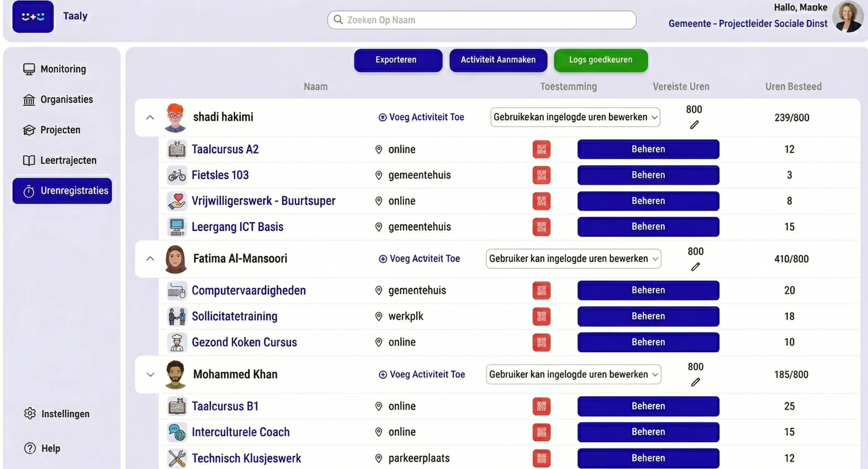Approve logs with Logs goedkeuren
Viewport: 868px width, 469px height.
(601, 60)
